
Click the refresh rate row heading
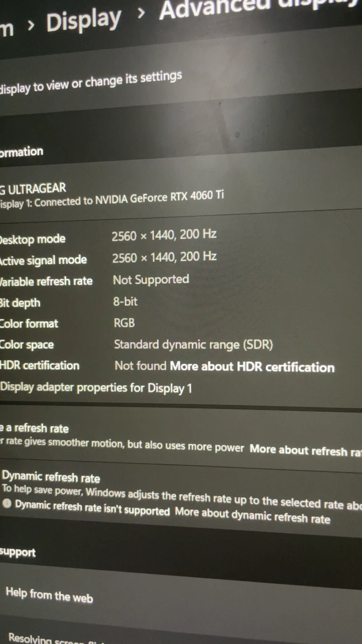click(34, 428)
